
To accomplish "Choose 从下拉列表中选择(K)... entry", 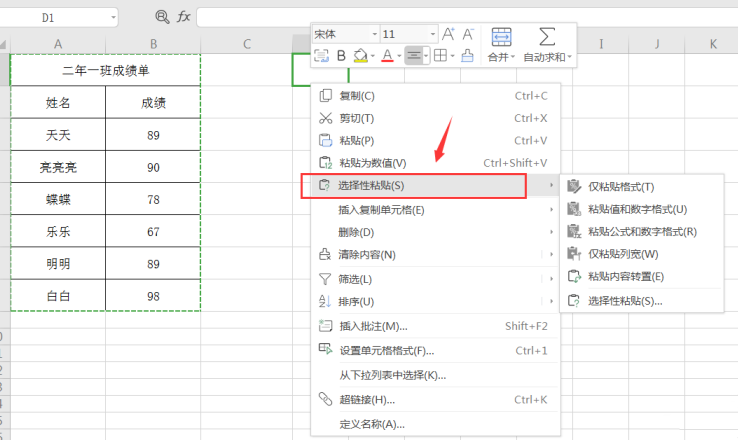I will [x=435, y=375].
